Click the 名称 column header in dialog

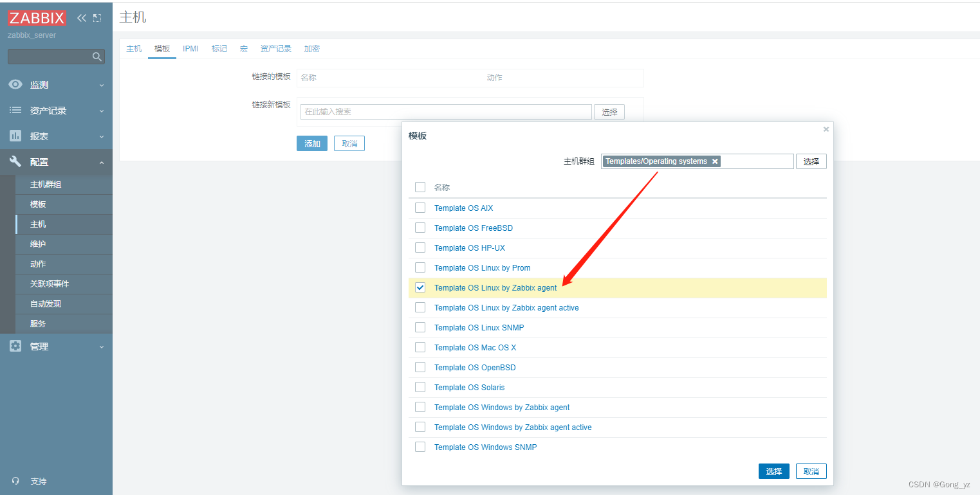pyautogui.click(x=442, y=187)
